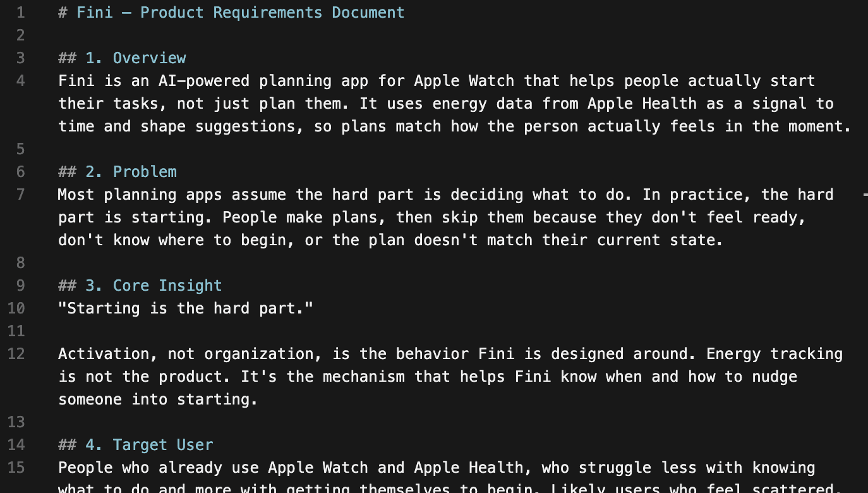Click the '## 1. Overview' heading
This screenshot has width=868, height=493.
(122, 58)
